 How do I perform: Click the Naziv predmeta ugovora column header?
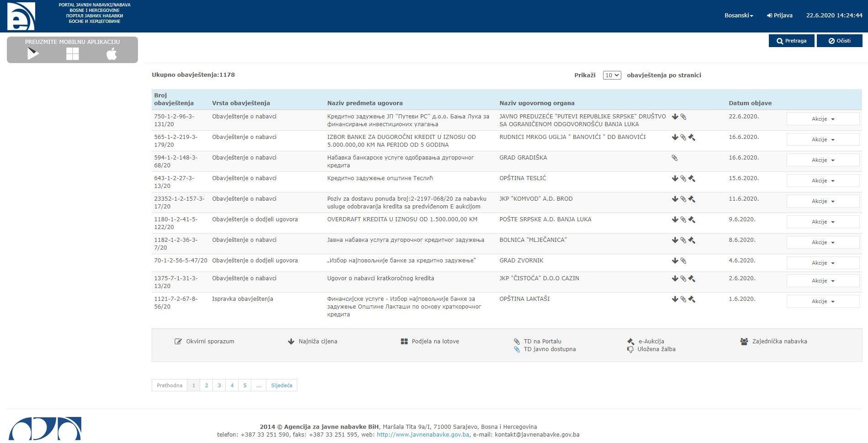[365, 103]
